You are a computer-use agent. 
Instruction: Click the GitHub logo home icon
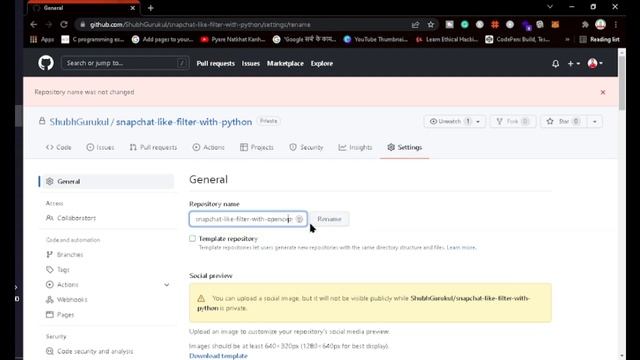pyautogui.click(x=46, y=63)
